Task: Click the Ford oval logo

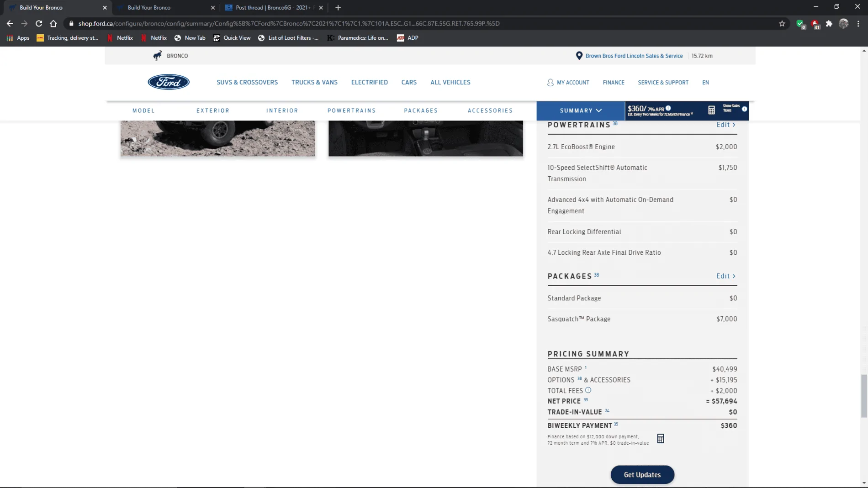Action: pos(169,82)
